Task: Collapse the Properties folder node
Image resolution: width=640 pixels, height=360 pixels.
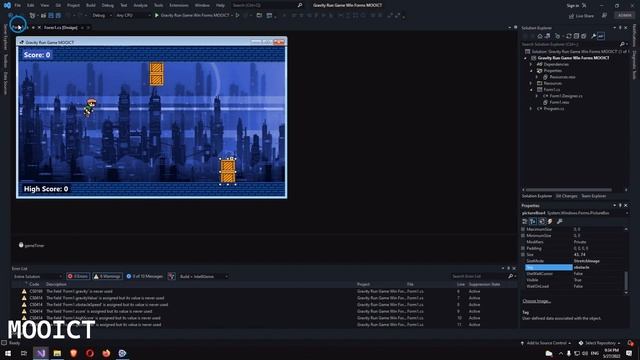Action: (x=531, y=71)
